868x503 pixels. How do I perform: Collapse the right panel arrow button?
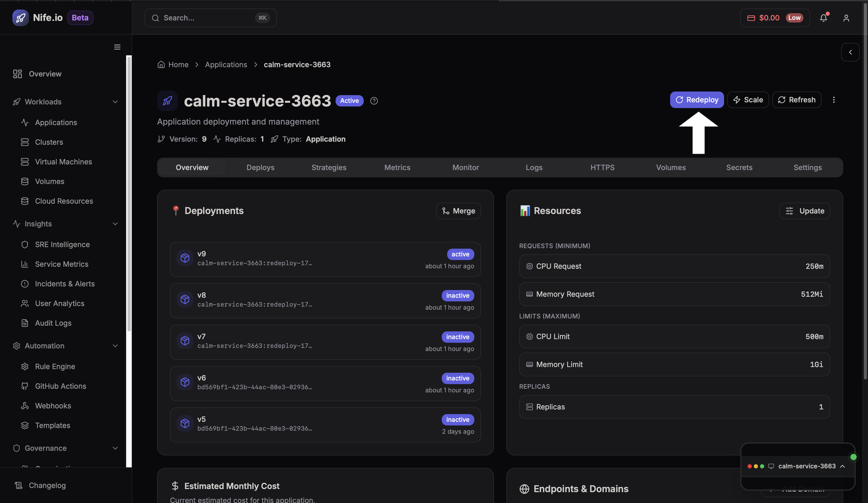click(x=850, y=52)
